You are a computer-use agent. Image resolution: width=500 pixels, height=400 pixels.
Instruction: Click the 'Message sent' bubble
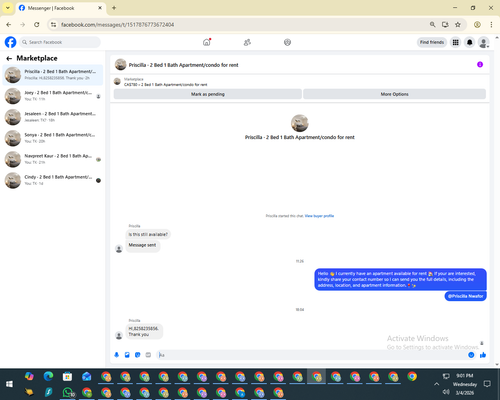point(143,245)
